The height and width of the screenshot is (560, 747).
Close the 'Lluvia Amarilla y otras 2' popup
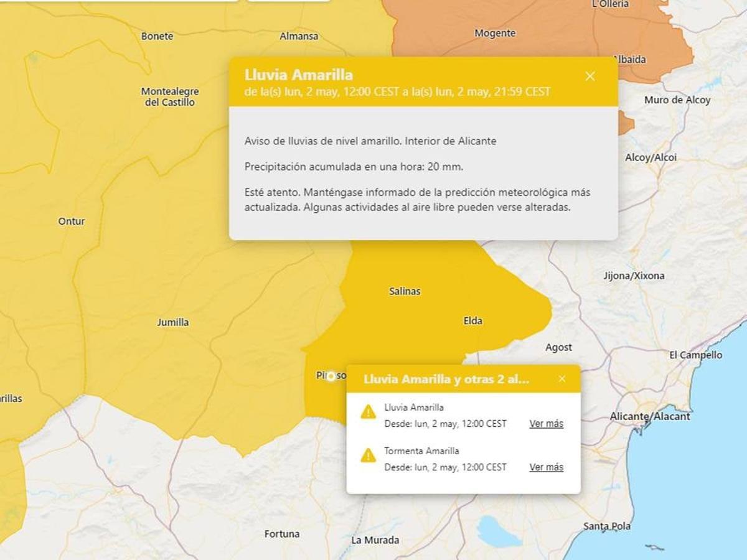[x=562, y=379]
